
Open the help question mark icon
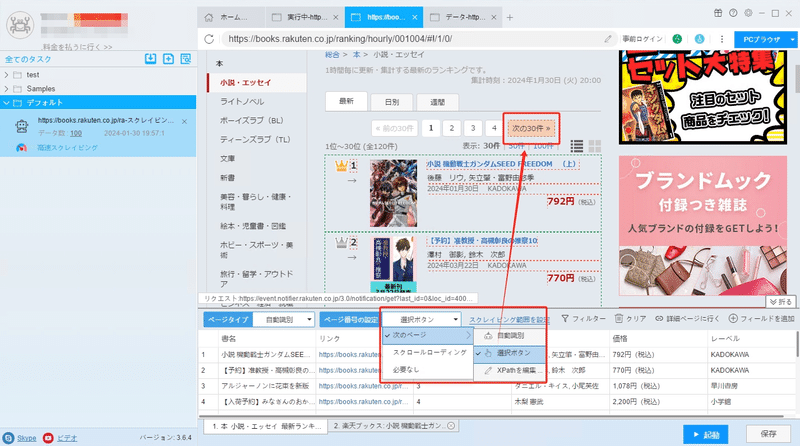733,13
